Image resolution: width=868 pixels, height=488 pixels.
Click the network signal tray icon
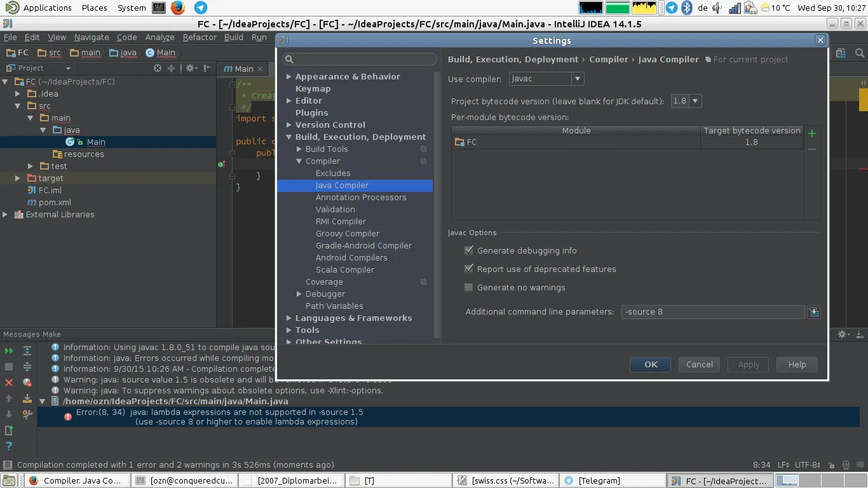pyautogui.click(x=735, y=8)
